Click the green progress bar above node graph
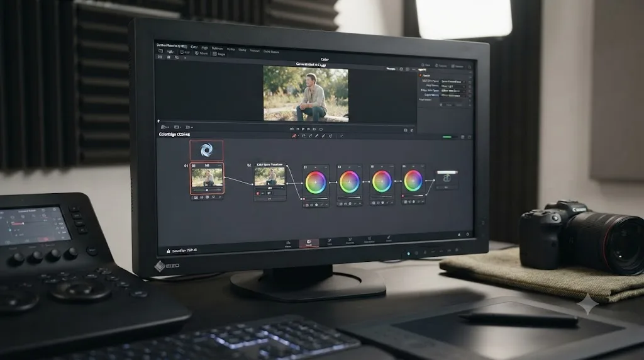Screen dimensions: 644x360 coord(447,137)
